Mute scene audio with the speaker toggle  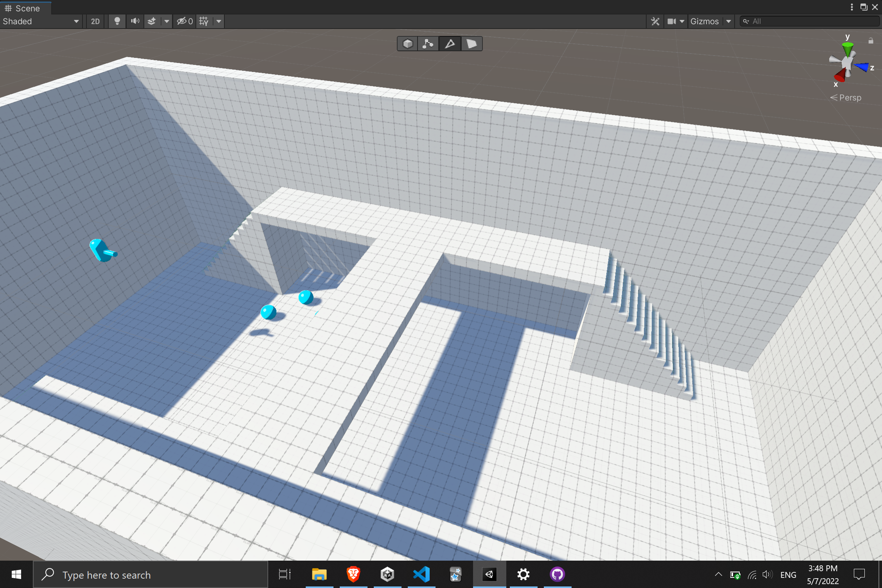135,21
